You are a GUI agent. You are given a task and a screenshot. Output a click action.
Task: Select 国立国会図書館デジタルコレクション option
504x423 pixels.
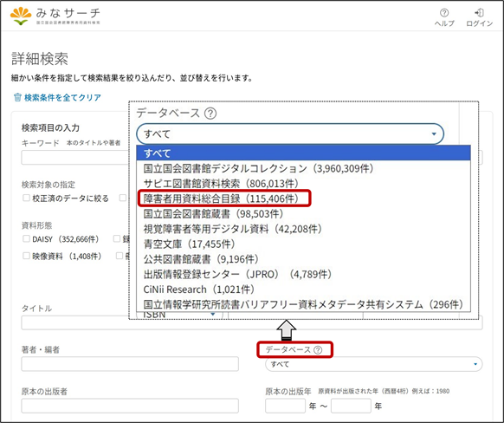point(303,168)
